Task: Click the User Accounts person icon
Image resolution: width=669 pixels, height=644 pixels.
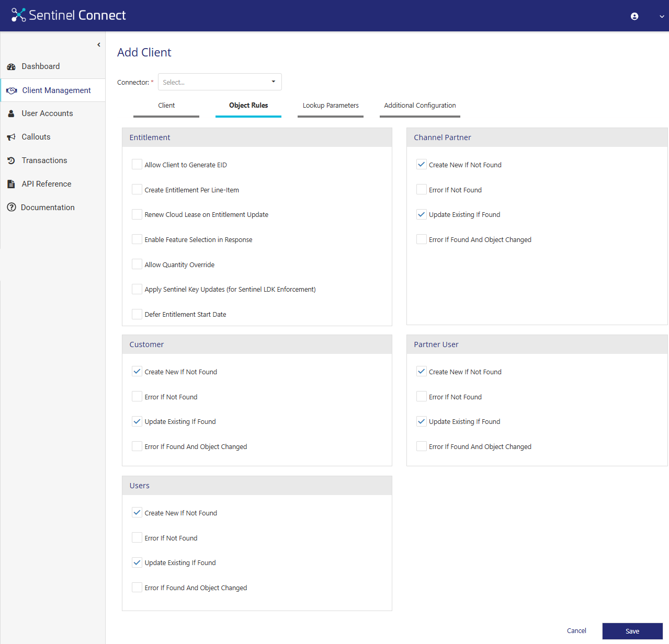Action: click(x=11, y=114)
